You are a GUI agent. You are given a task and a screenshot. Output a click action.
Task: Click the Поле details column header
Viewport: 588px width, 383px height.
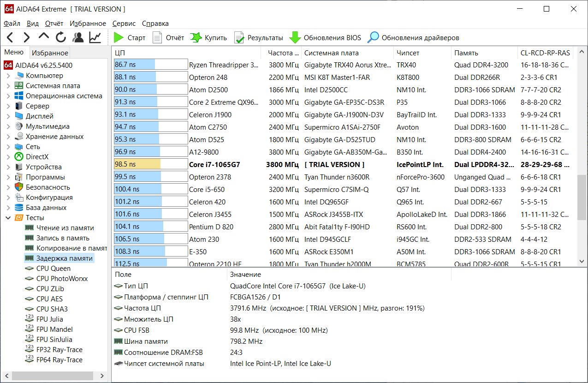coord(170,275)
